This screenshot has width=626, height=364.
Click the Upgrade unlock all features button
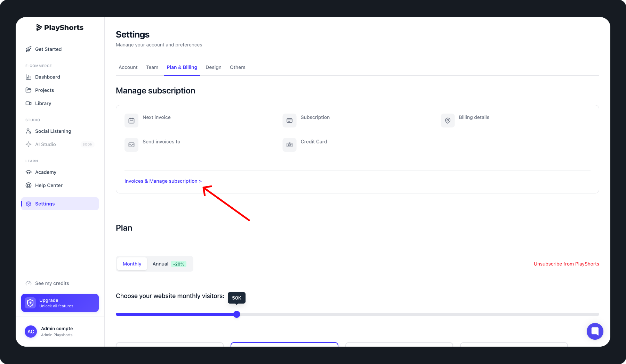click(x=60, y=303)
